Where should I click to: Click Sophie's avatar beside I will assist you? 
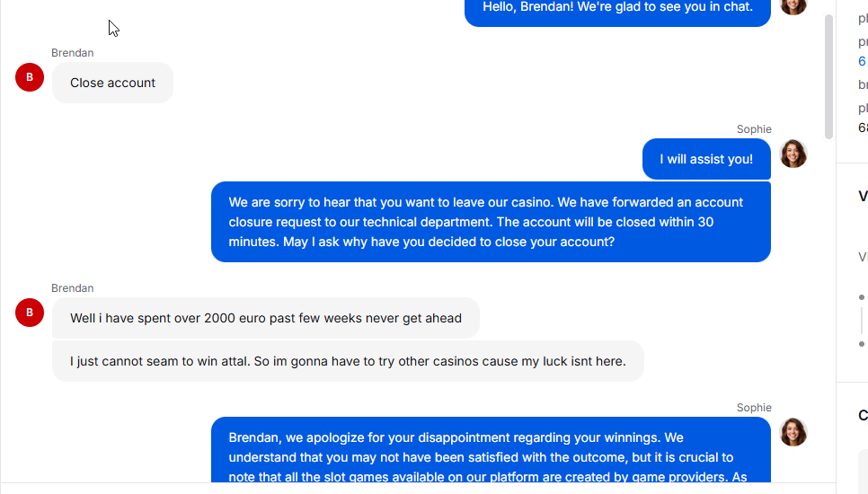tap(793, 154)
